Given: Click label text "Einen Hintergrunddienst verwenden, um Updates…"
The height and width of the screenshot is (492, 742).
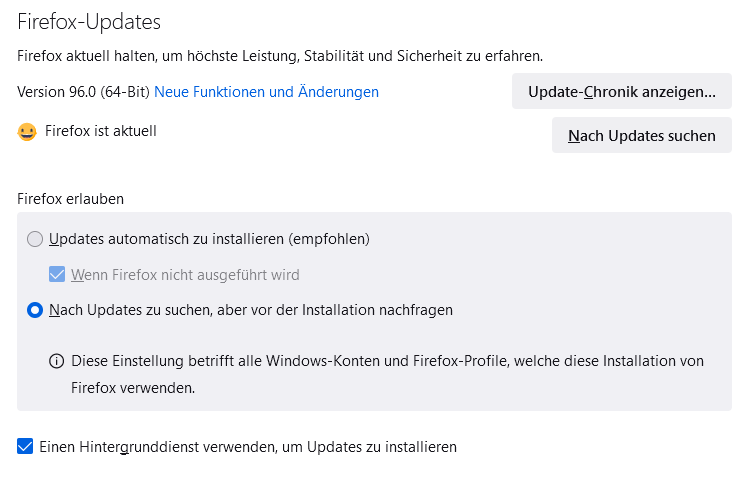Looking at the screenshot, I should (248, 447).
